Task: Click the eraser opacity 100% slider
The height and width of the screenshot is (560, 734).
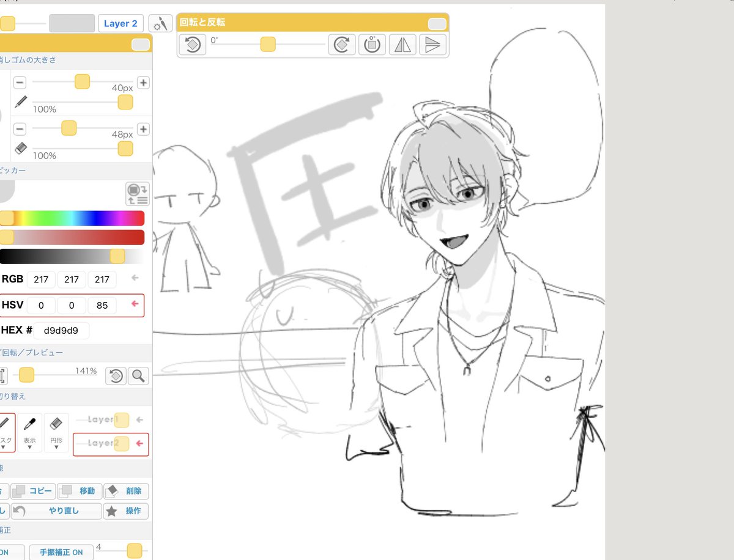Action: (x=82, y=149)
